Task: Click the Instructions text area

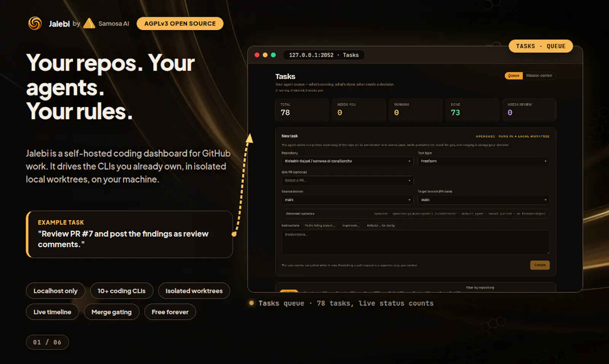Action: (415, 242)
